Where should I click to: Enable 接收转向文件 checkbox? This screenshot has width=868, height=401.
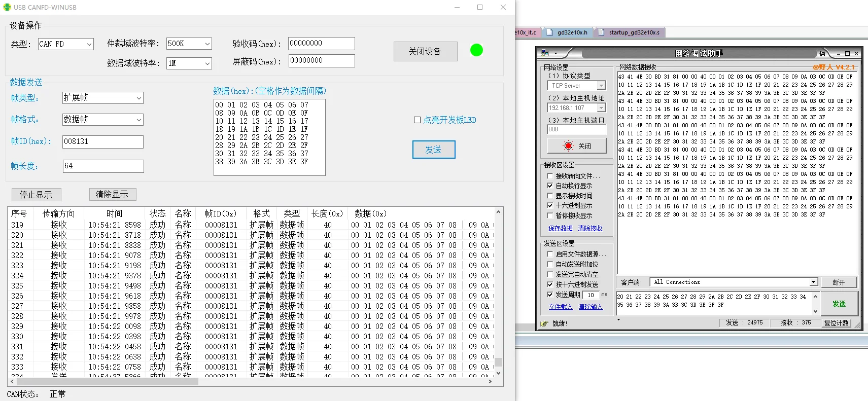pos(550,176)
